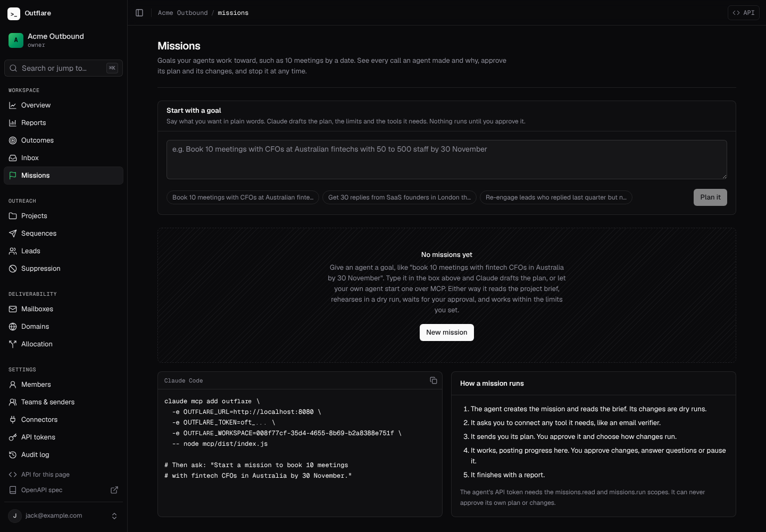Open the Leads page
The image size is (766, 532).
(x=63, y=251)
